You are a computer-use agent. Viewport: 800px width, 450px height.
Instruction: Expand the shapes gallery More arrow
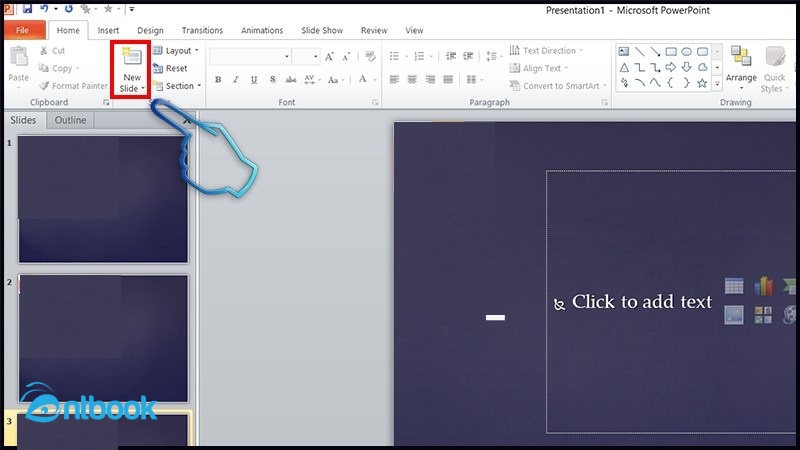(x=717, y=84)
